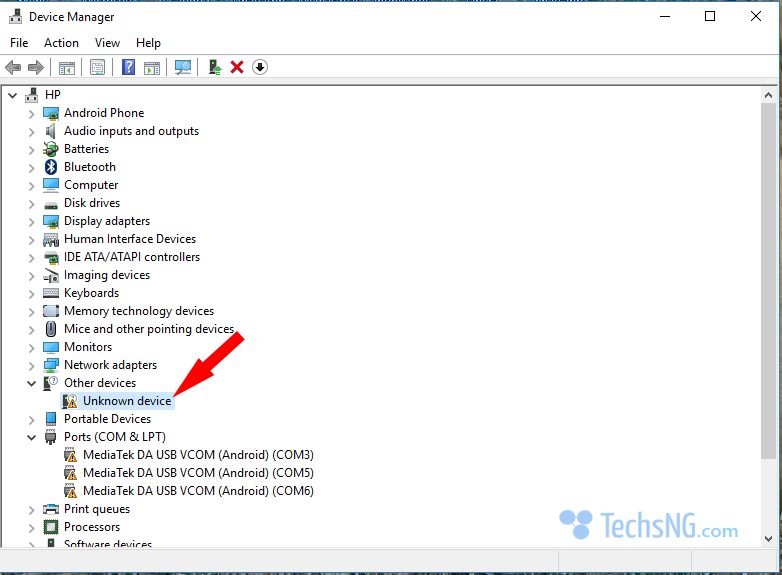782x575 pixels.
Task: Click the Bluetooth category icon
Action: click(51, 167)
